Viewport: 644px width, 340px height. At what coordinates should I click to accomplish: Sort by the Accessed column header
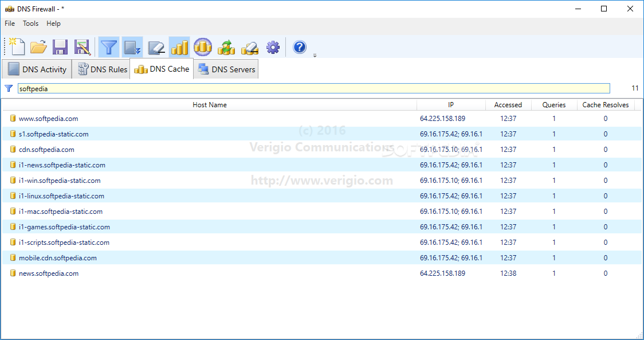(508, 105)
